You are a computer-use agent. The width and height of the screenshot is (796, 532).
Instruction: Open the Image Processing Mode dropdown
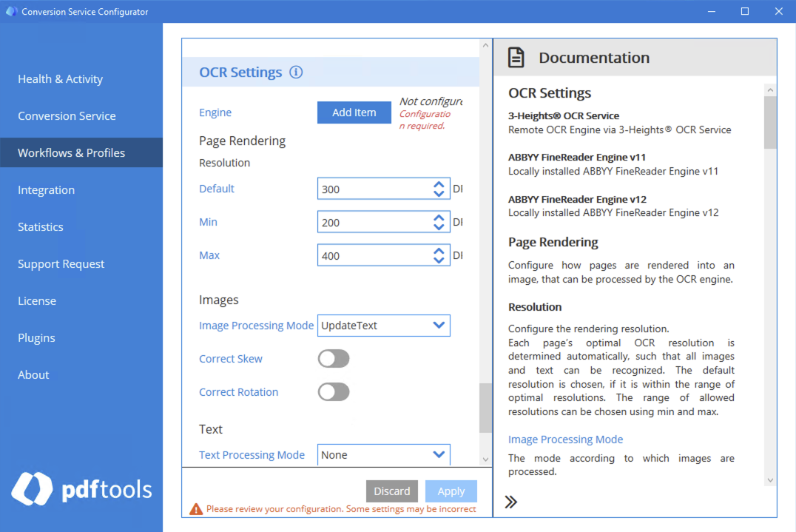[384, 326]
